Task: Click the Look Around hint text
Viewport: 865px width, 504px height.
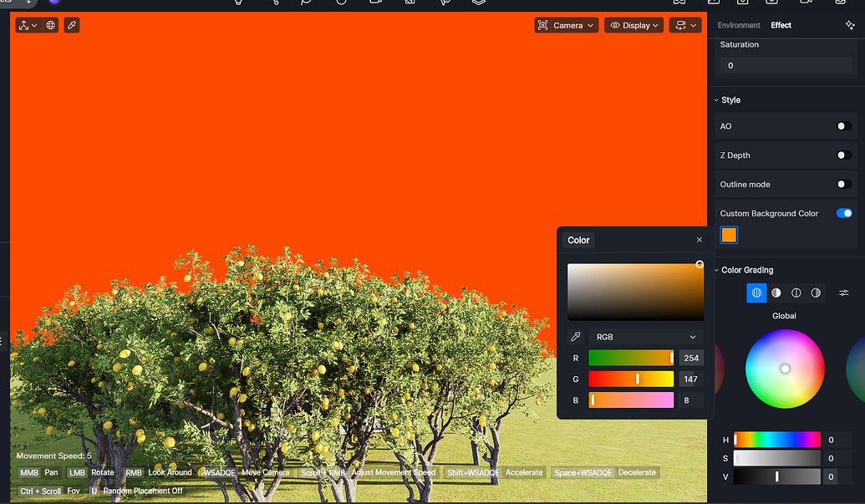Action: click(x=170, y=472)
